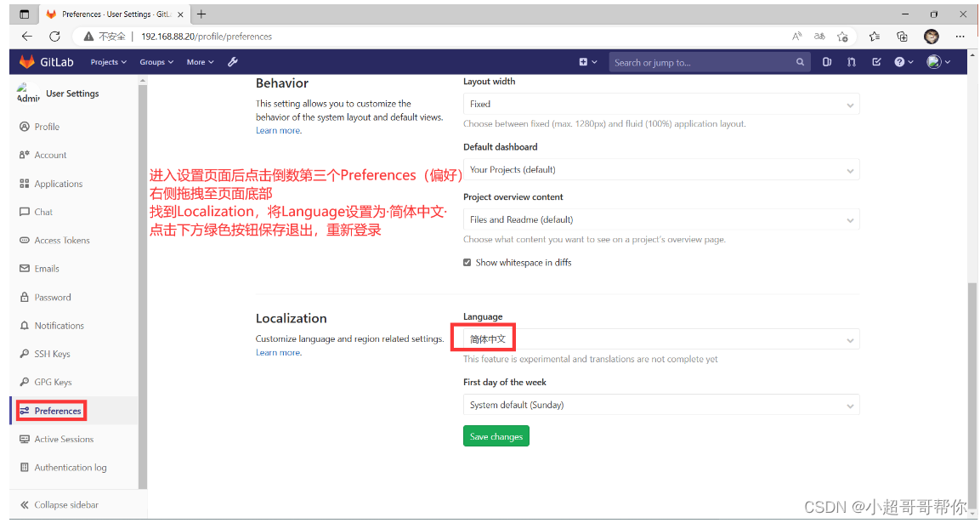Open the To-Do List icon
Screen dimensions: 980x523
[x=876, y=61]
